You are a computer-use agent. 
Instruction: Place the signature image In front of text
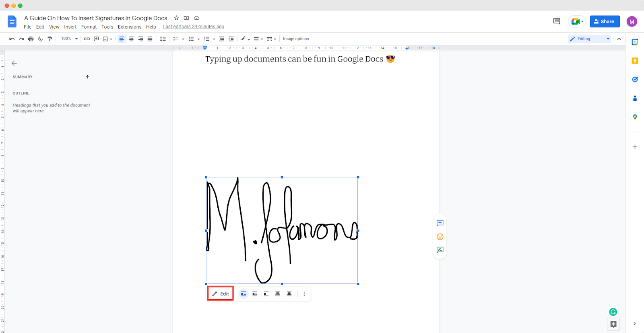click(x=289, y=294)
